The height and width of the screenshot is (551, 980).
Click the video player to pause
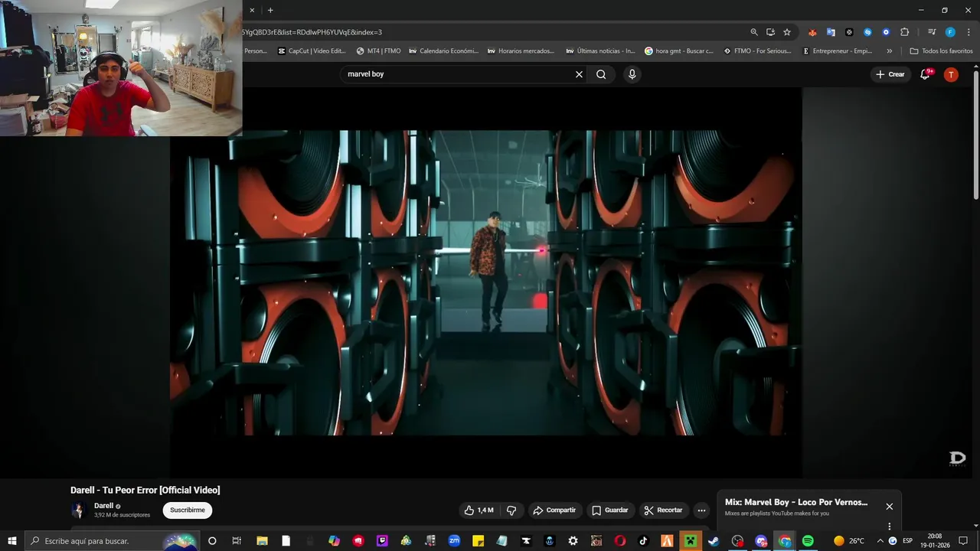pyautogui.click(x=485, y=282)
